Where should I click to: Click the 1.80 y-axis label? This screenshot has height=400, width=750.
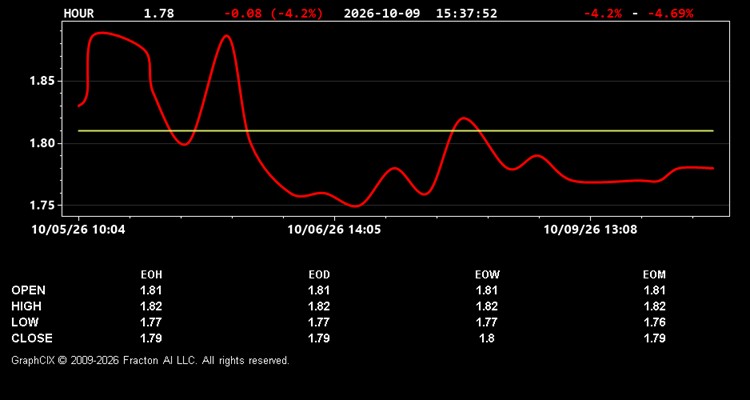click(42, 143)
